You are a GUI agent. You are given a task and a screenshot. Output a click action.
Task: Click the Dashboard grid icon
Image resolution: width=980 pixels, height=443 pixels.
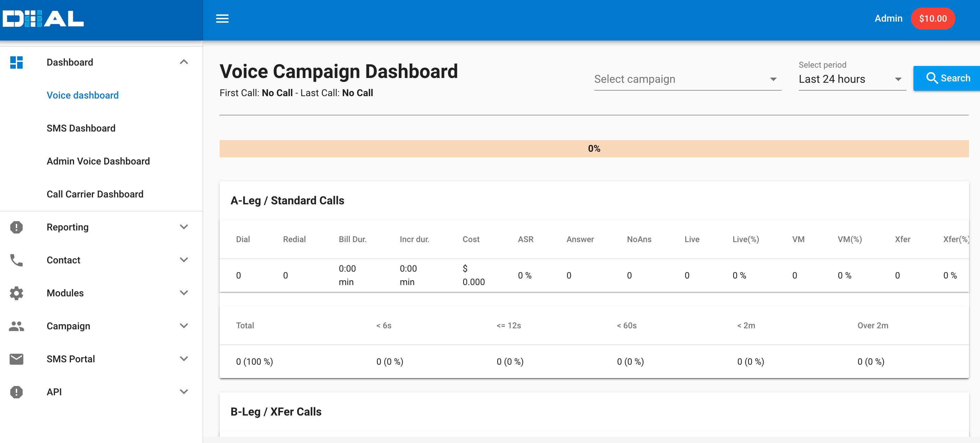[16, 63]
